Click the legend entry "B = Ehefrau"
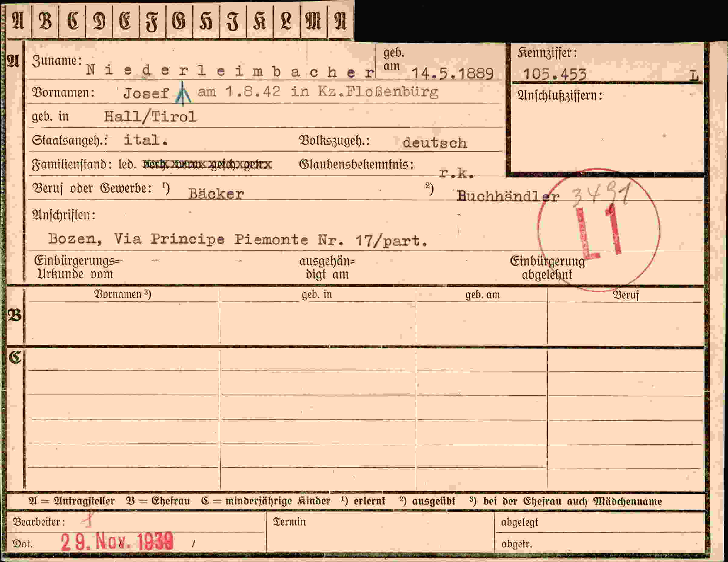 click(x=158, y=501)
